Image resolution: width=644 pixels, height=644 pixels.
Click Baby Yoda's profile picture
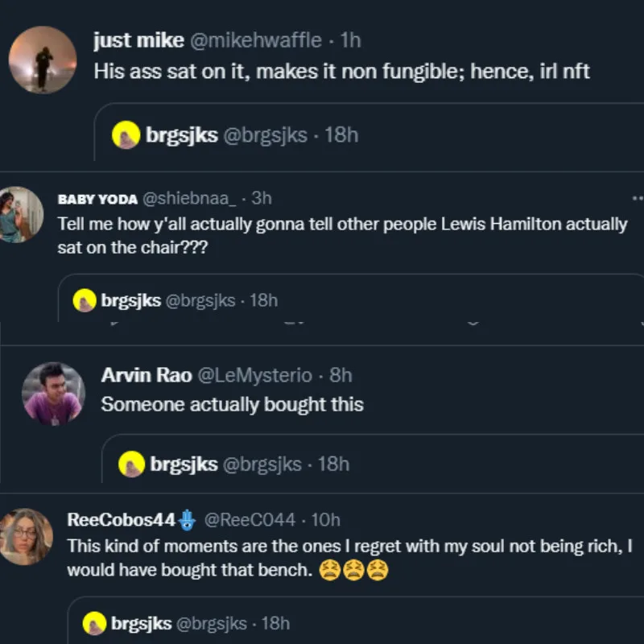click(x=19, y=214)
